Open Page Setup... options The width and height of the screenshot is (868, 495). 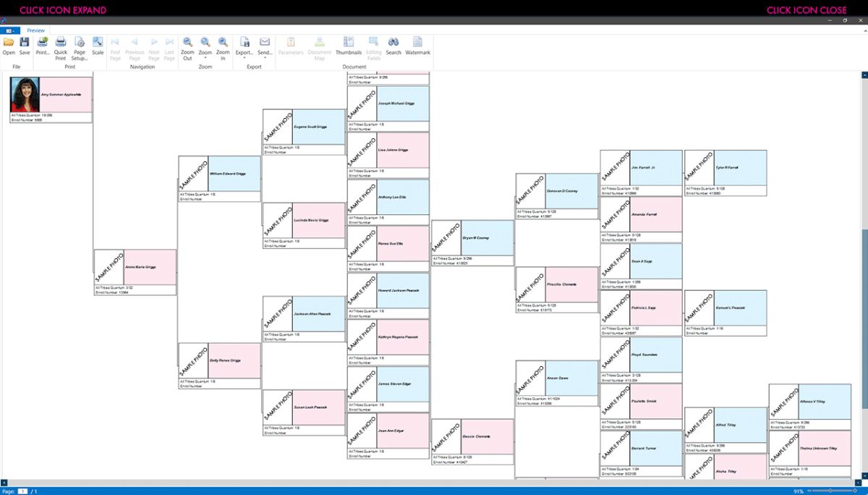click(x=80, y=48)
